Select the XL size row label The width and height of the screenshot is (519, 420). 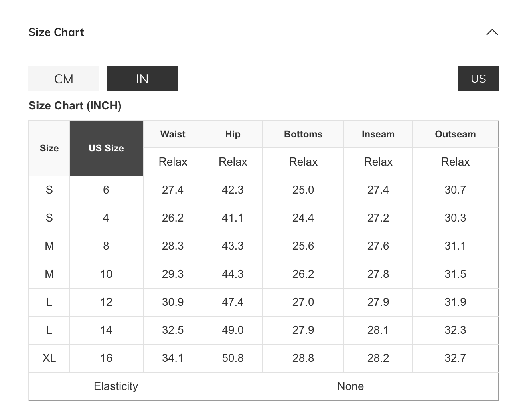click(x=49, y=358)
